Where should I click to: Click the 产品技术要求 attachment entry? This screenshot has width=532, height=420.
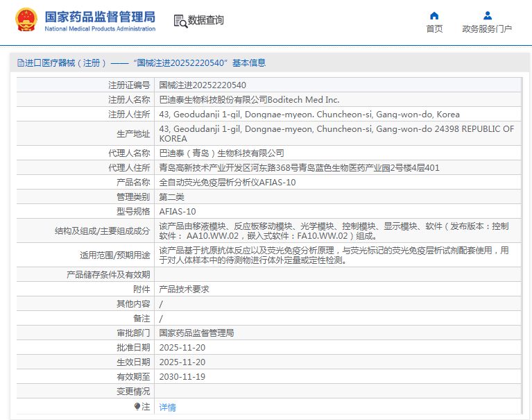[x=184, y=289]
